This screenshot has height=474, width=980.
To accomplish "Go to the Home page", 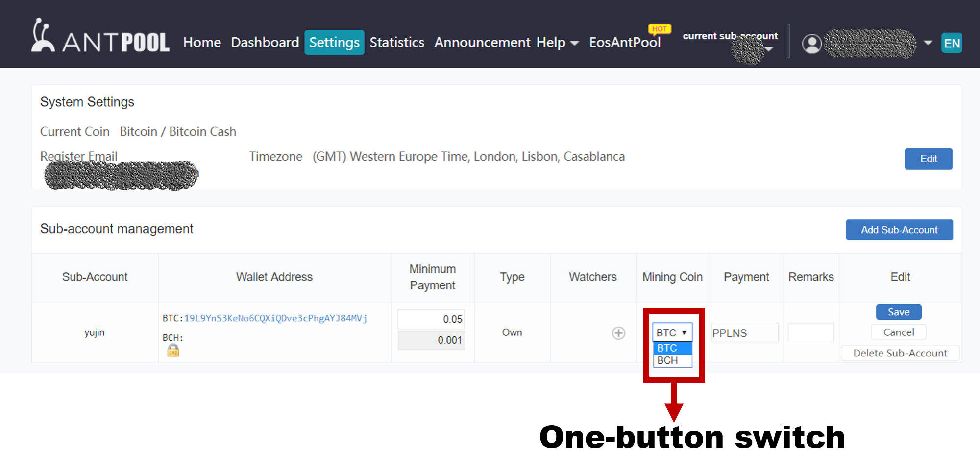I will pyautogui.click(x=202, y=43).
